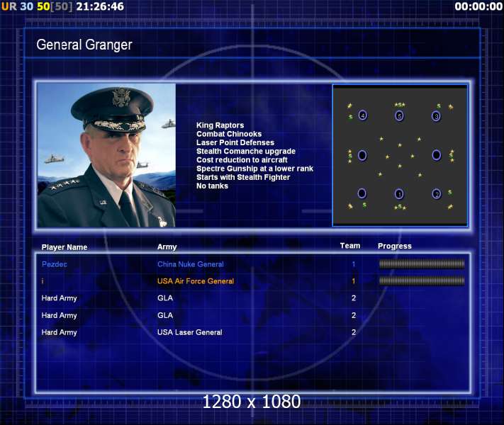Click the Player Name column header
The height and width of the screenshot is (425, 504).
[x=65, y=247]
